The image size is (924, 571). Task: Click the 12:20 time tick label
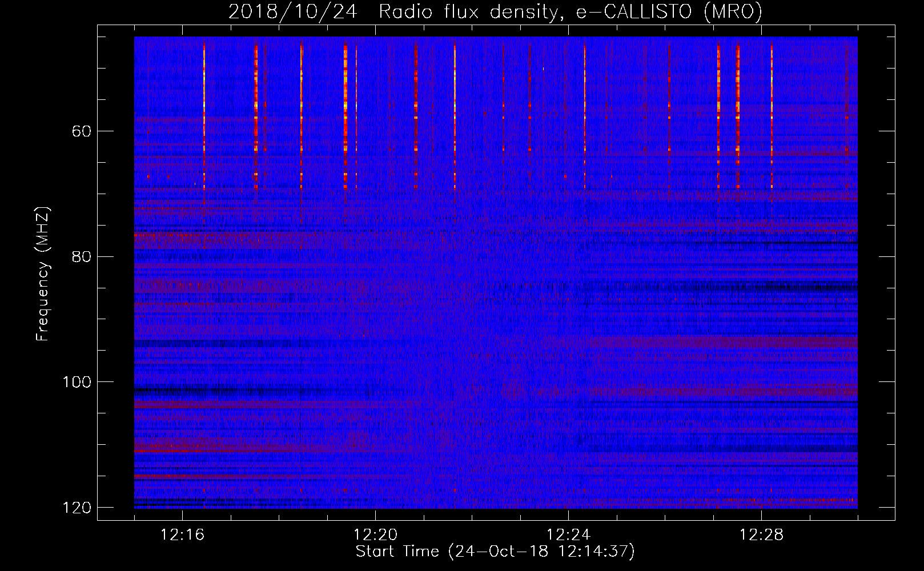376,535
